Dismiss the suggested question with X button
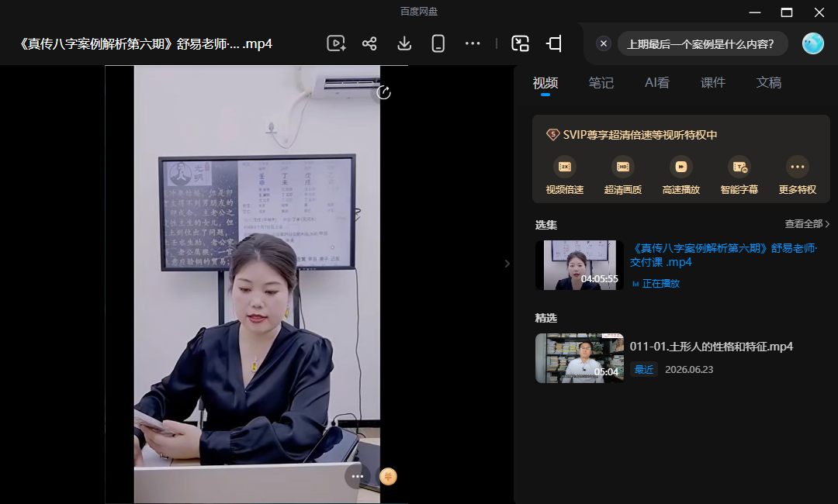838x504 pixels. (x=604, y=43)
